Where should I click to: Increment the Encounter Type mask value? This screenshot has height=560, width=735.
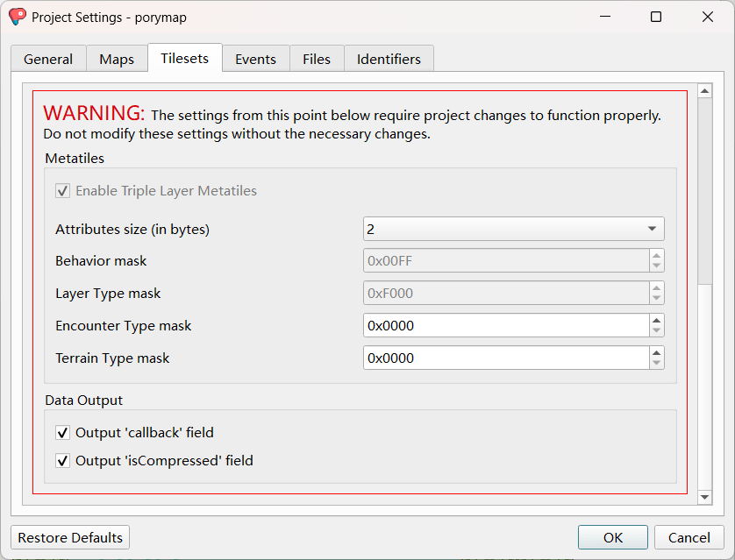[657, 320]
